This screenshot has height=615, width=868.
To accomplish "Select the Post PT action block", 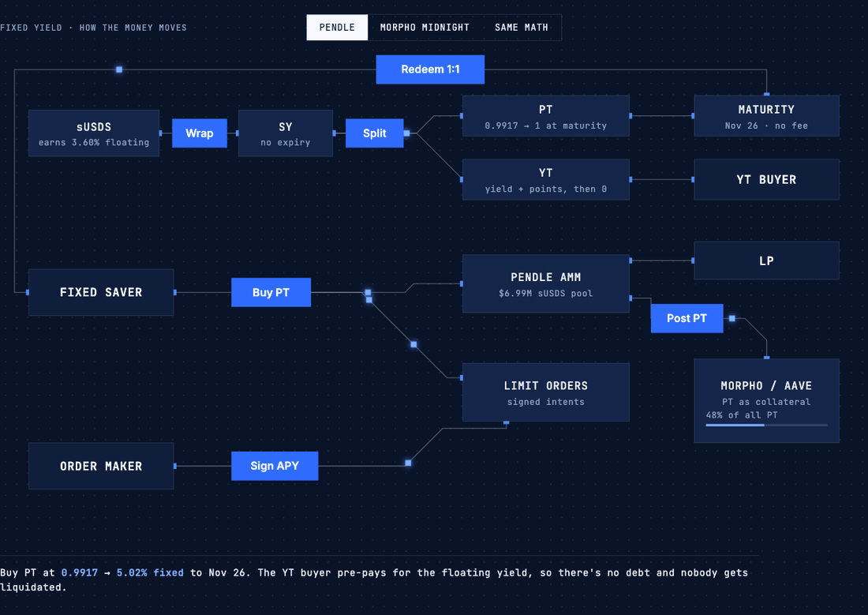I will click(687, 318).
